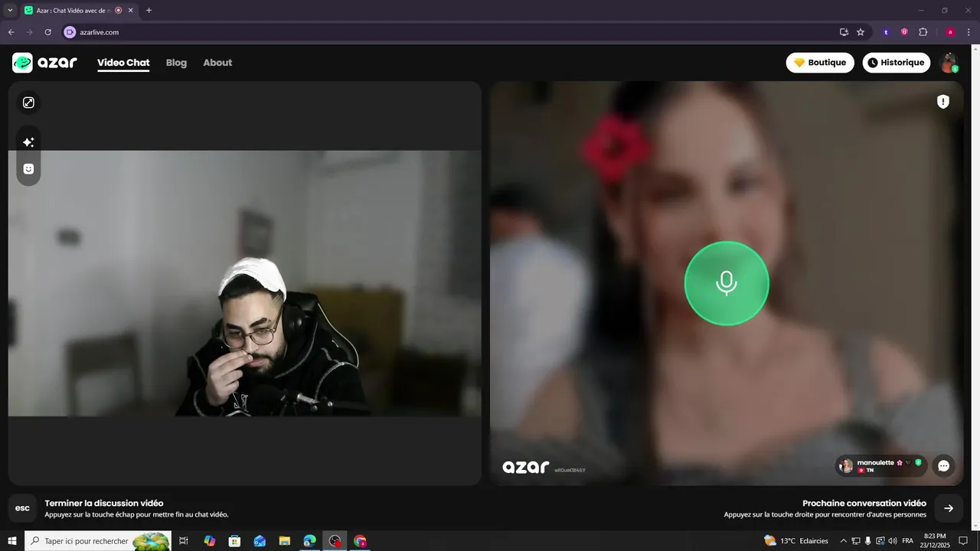Open the FRA language switcher
Screen dimensions: 980x551
[908, 541]
